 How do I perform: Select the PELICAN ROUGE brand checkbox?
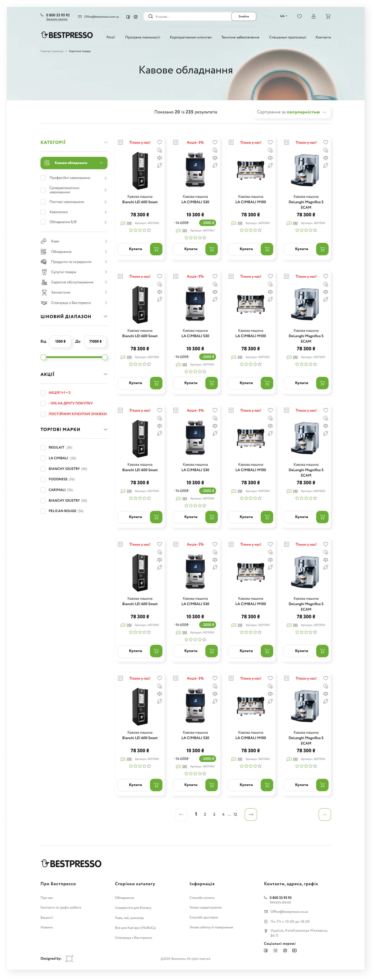[x=43, y=511]
